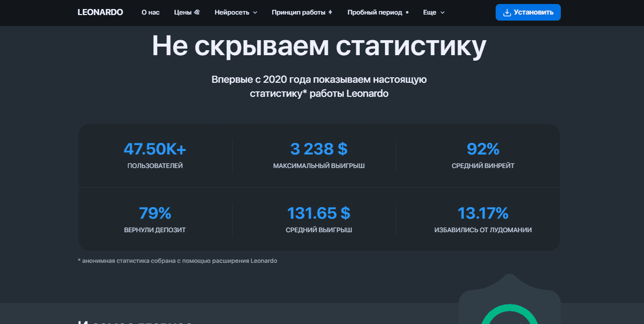Click the анонимная статистика footnote text
The width and height of the screenshot is (644, 324).
coord(177,261)
